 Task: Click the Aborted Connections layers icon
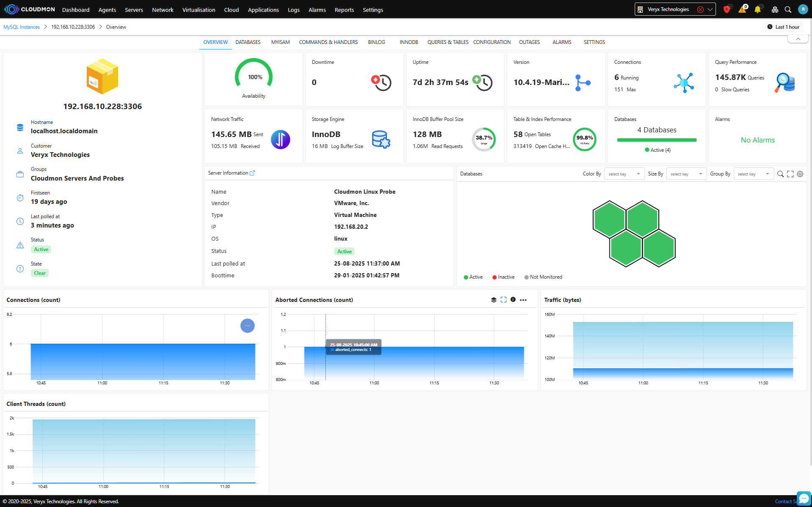pyautogui.click(x=493, y=300)
